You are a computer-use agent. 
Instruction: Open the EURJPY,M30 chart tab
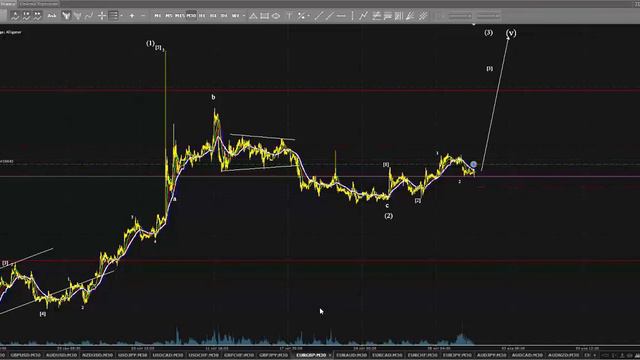(x=457, y=356)
